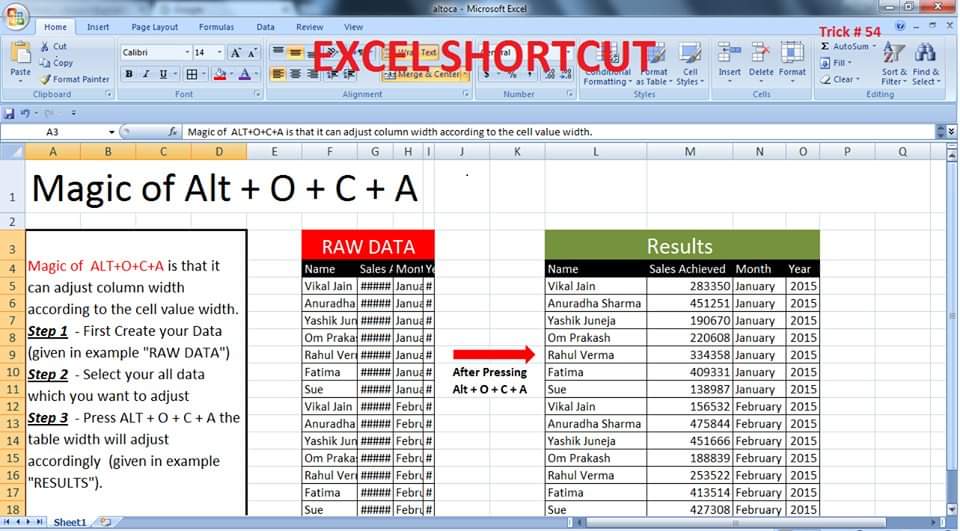Open the Paste options arrow

20,80
